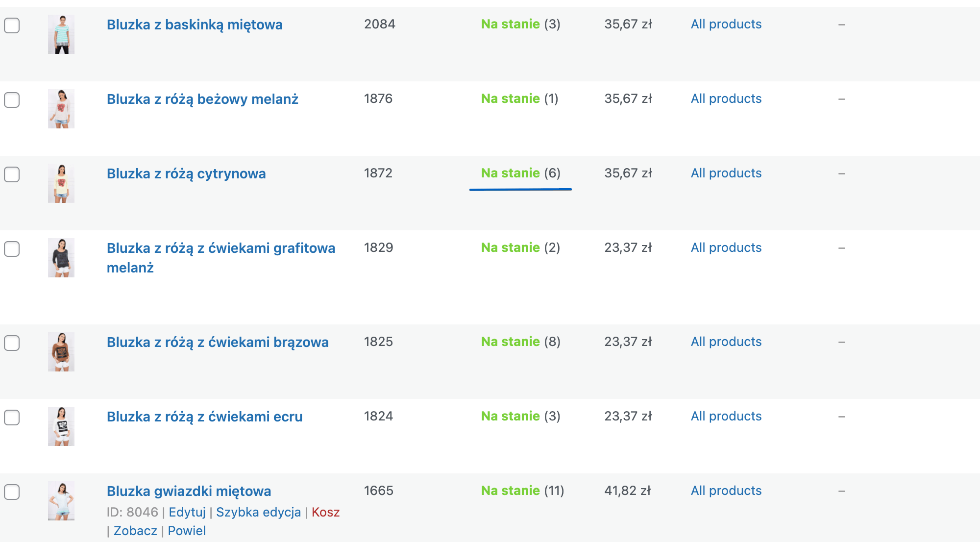
Task: Click price 41,82 zł
Action: 628,491
